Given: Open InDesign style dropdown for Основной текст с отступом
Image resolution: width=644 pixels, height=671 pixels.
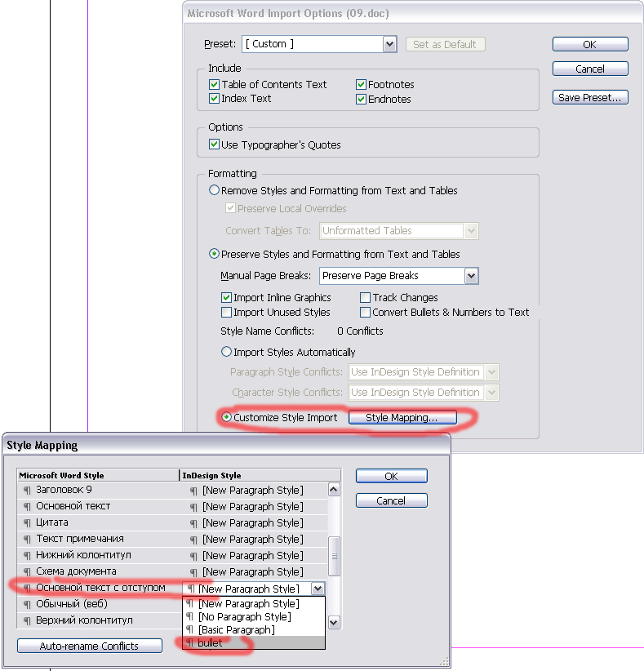Looking at the screenshot, I should pyautogui.click(x=318, y=589).
